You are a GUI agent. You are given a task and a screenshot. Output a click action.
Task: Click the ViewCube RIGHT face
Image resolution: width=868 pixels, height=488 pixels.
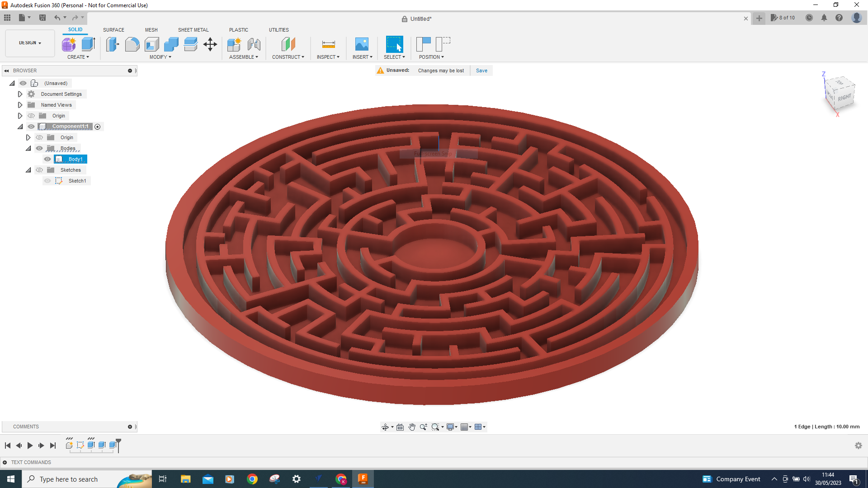844,96
